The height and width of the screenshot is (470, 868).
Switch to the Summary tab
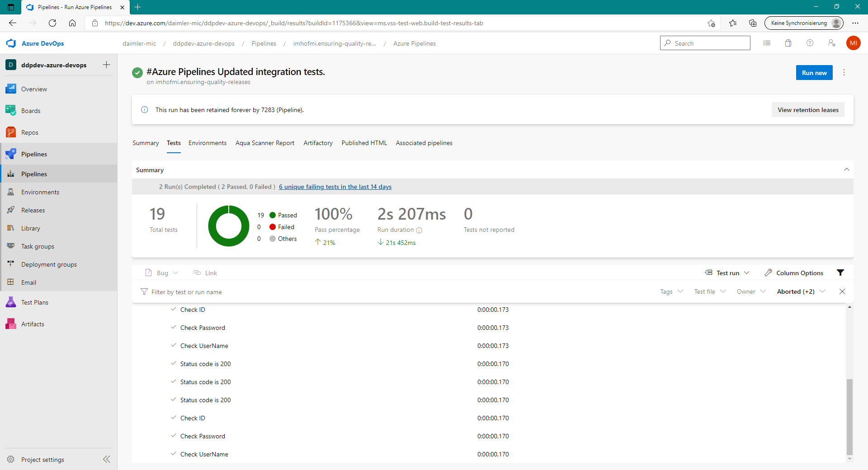click(146, 143)
